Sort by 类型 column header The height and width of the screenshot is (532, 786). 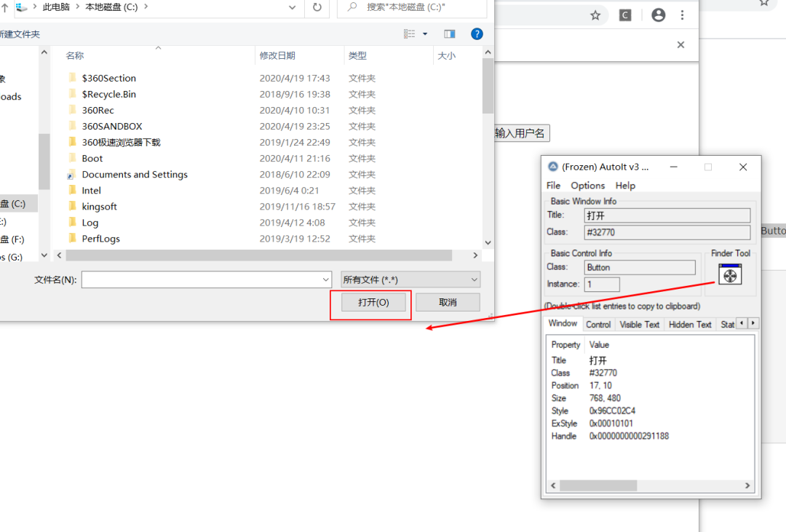357,55
